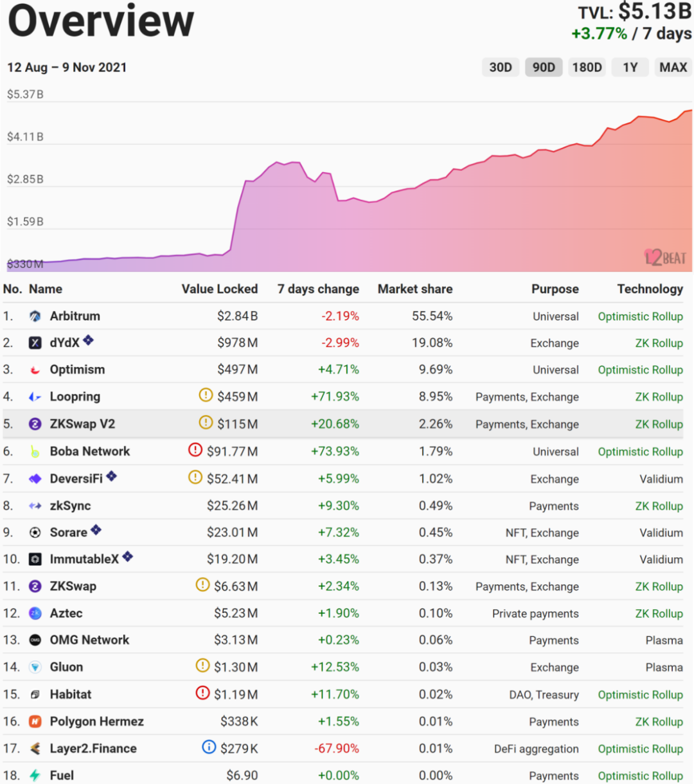Click the diamond badge next to Sorare
The height and width of the screenshot is (784, 694).
96,530
